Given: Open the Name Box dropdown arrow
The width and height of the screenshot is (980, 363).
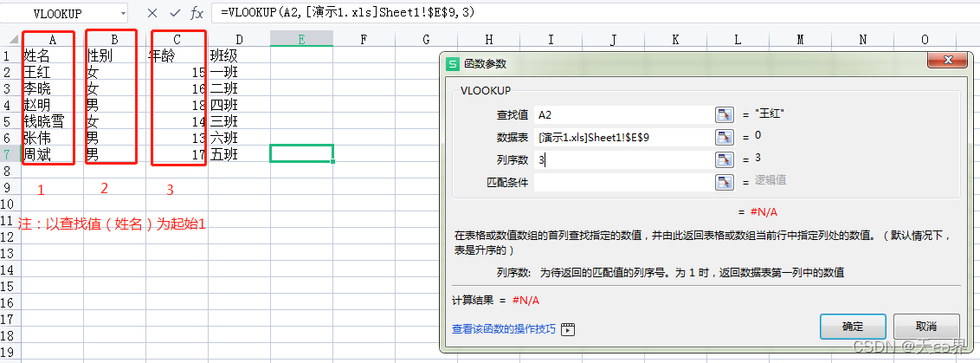Looking at the screenshot, I should click(121, 12).
